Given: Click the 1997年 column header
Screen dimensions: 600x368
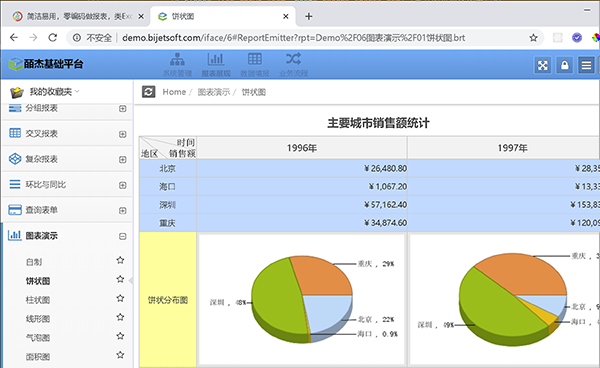Looking at the screenshot, I should point(504,148).
